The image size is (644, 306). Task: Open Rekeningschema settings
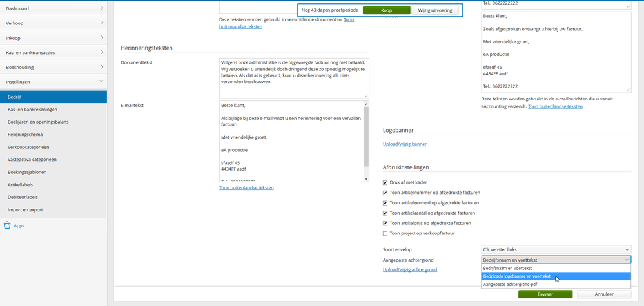54,134
